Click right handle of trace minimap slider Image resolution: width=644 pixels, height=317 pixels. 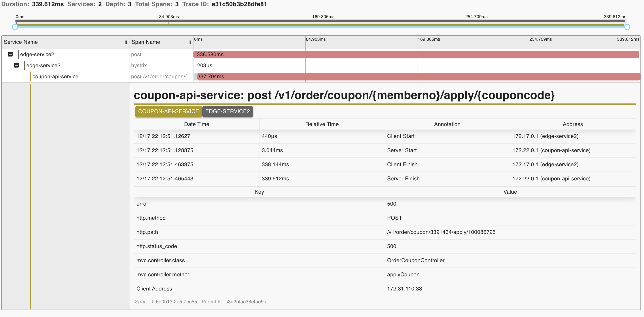click(x=627, y=27)
